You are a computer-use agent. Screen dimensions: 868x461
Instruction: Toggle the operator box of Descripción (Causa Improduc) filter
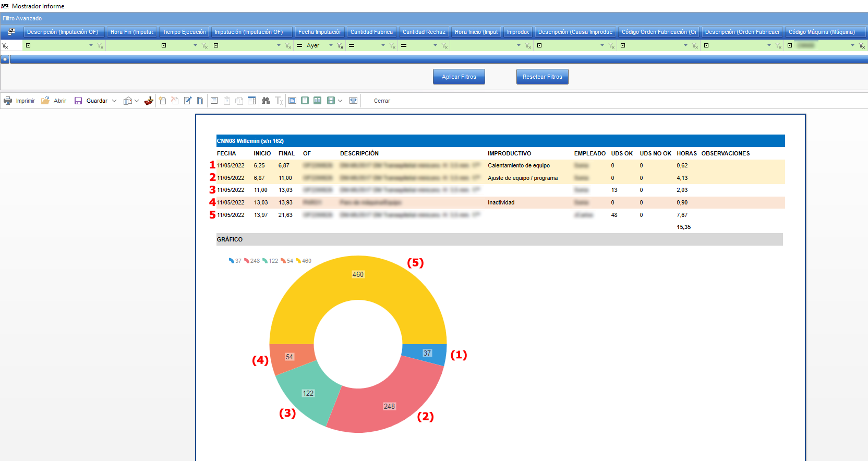click(x=539, y=45)
